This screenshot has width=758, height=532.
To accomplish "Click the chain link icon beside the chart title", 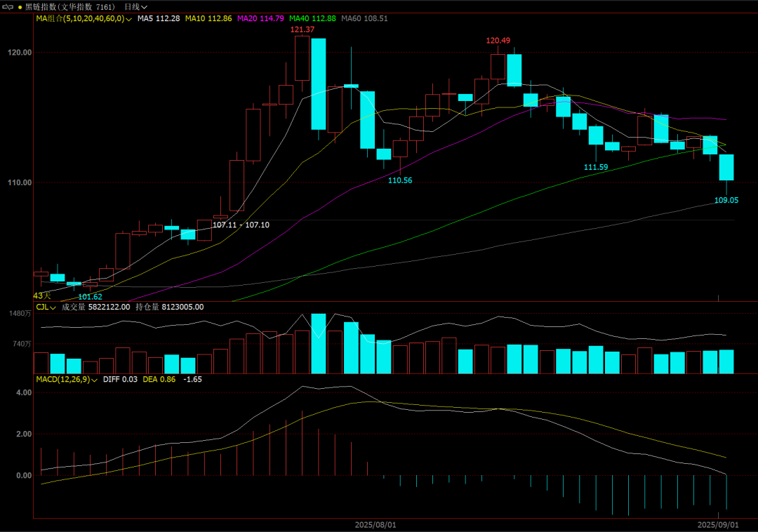I will pyautogui.click(x=8, y=7).
